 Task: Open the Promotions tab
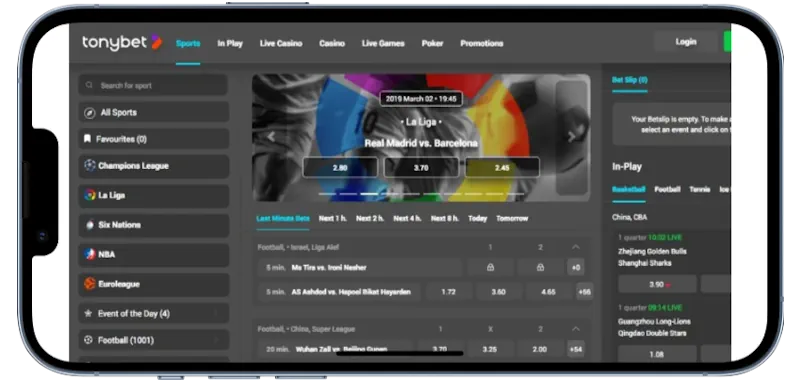(x=482, y=43)
